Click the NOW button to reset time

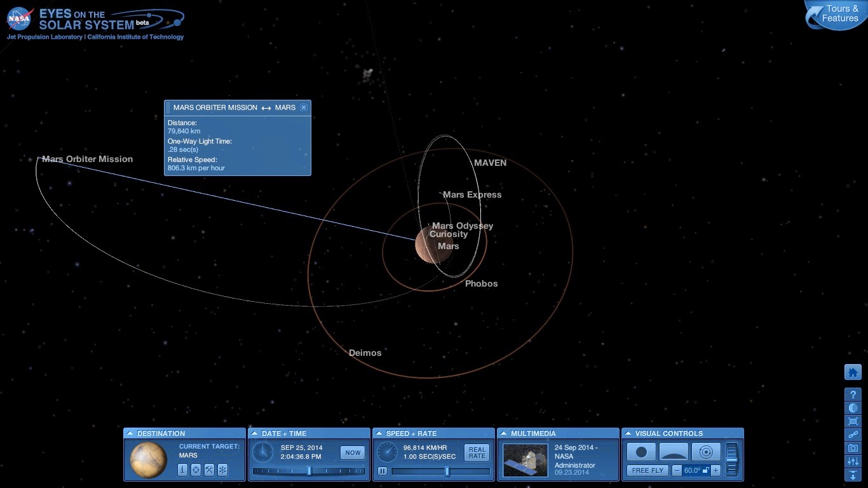pos(352,452)
